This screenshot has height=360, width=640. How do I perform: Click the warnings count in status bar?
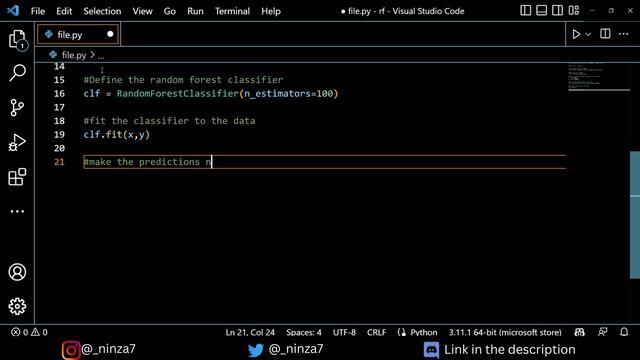tap(40, 332)
